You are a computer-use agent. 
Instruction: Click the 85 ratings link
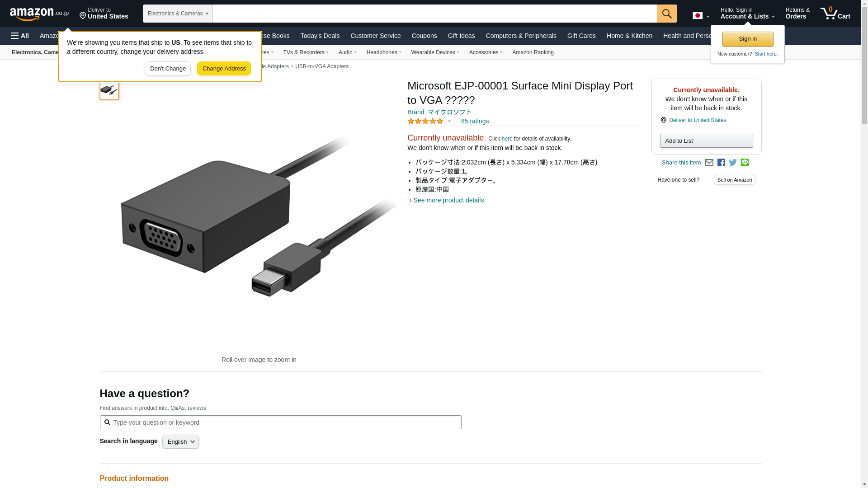475,121
